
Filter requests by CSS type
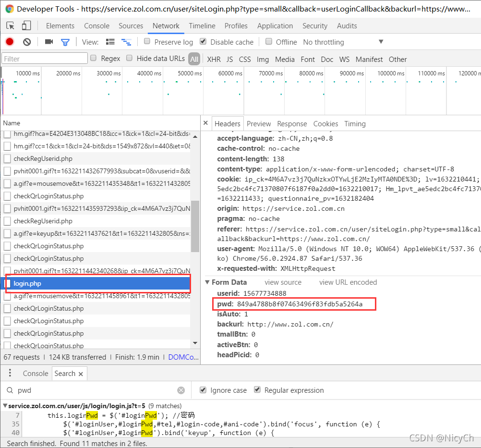[x=244, y=59]
